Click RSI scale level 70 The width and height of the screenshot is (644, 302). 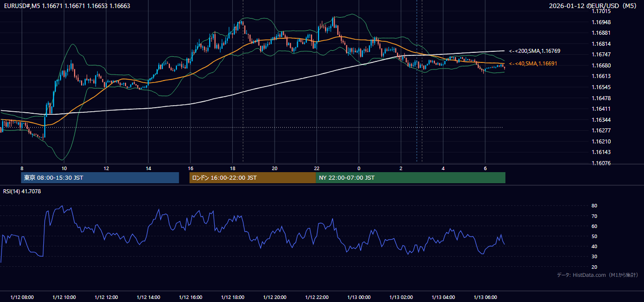594,216
